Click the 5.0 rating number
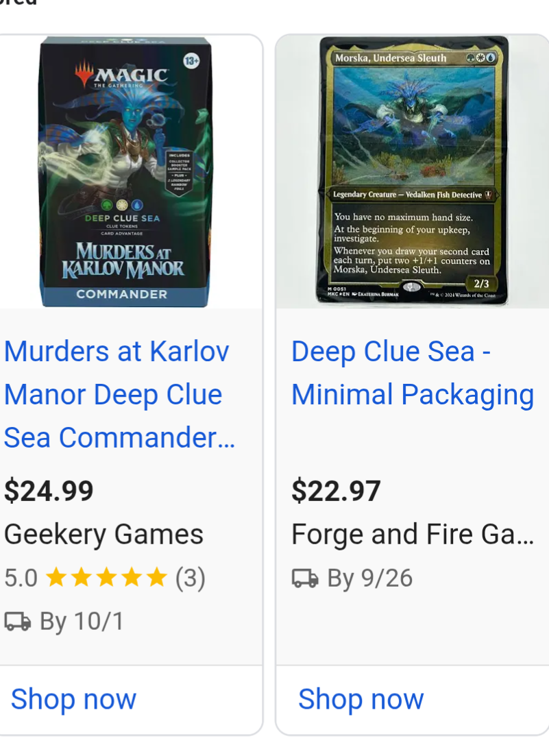The height and width of the screenshot is (756, 549). [21, 578]
